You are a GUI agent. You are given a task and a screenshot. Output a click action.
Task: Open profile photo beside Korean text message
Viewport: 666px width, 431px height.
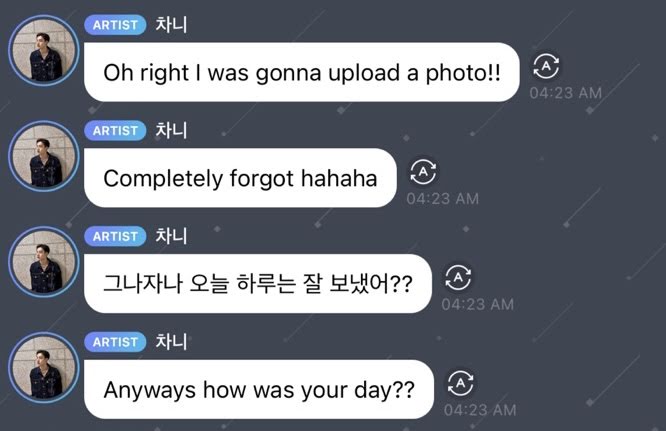tap(44, 262)
